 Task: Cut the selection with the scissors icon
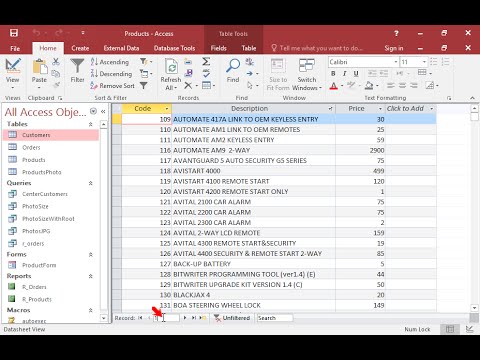[x=56, y=62]
